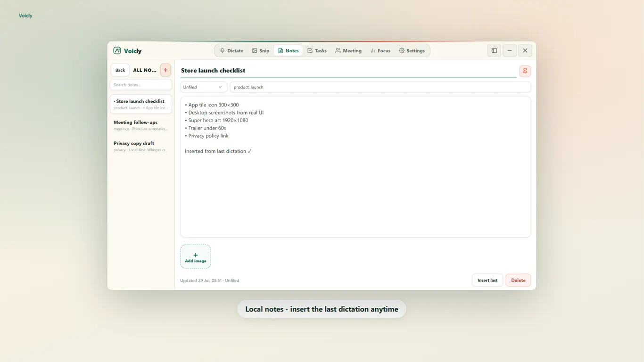Create a new note with plus button
The height and width of the screenshot is (362, 644).
[165, 70]
